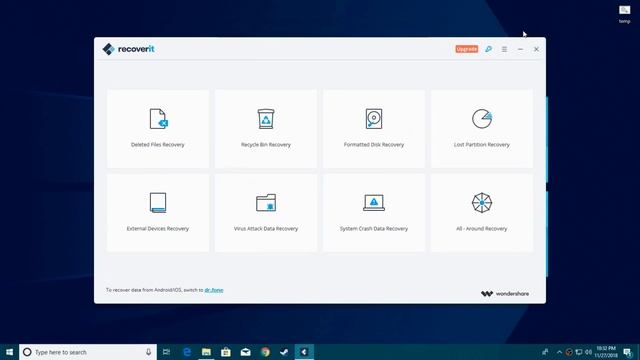Click the Recoverit logo

coord(128,49)
